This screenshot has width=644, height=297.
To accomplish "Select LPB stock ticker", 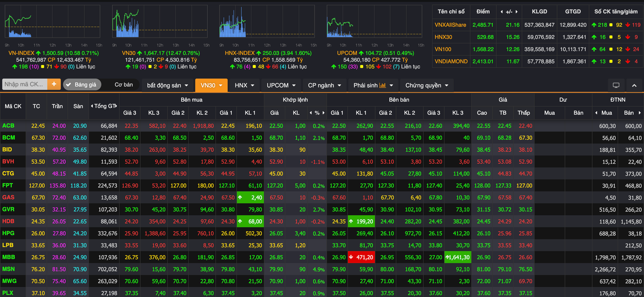I will [8, 245].
